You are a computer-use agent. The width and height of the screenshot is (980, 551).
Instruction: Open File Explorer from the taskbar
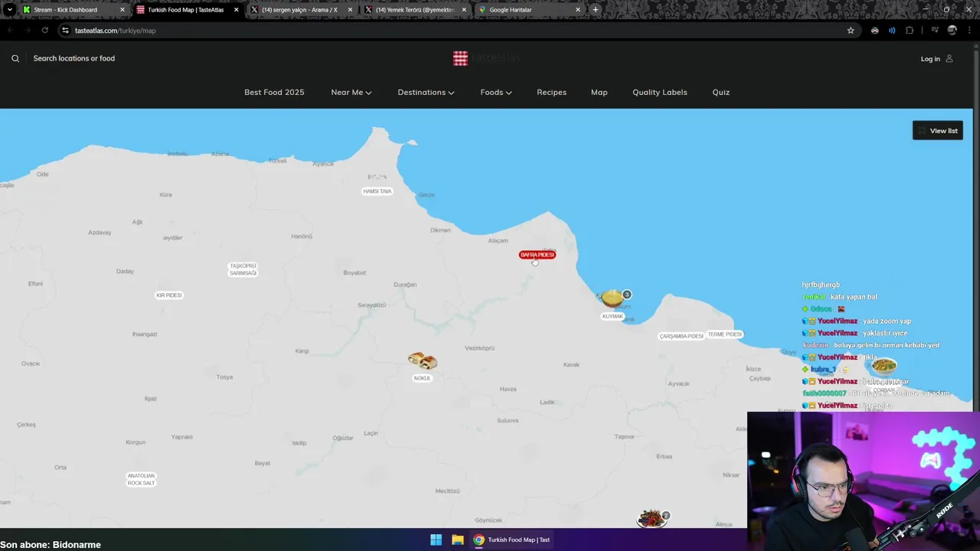(457, 540)
